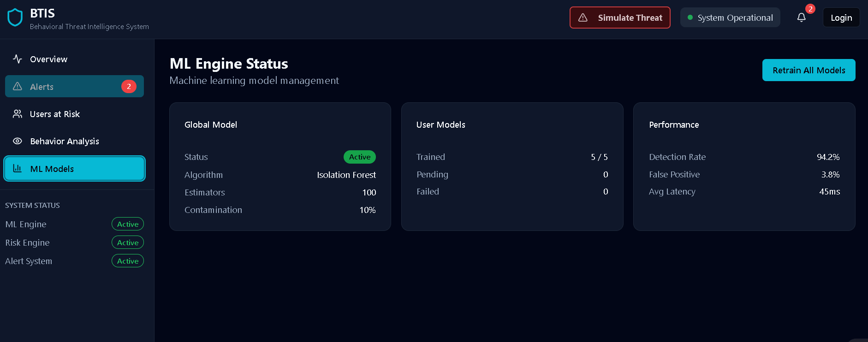Screen dimensions: 868x342
Task: Go to Users at Risk page
Action: point(55,114)
